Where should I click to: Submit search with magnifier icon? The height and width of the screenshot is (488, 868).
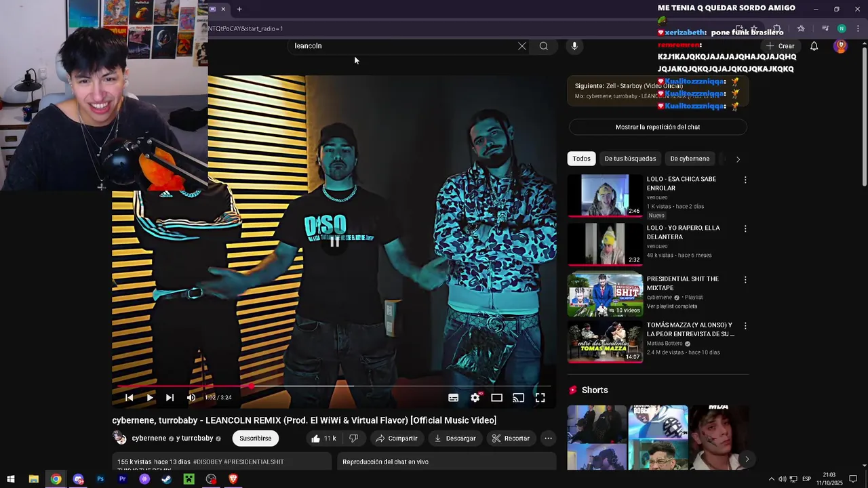(x=543, y=46)
